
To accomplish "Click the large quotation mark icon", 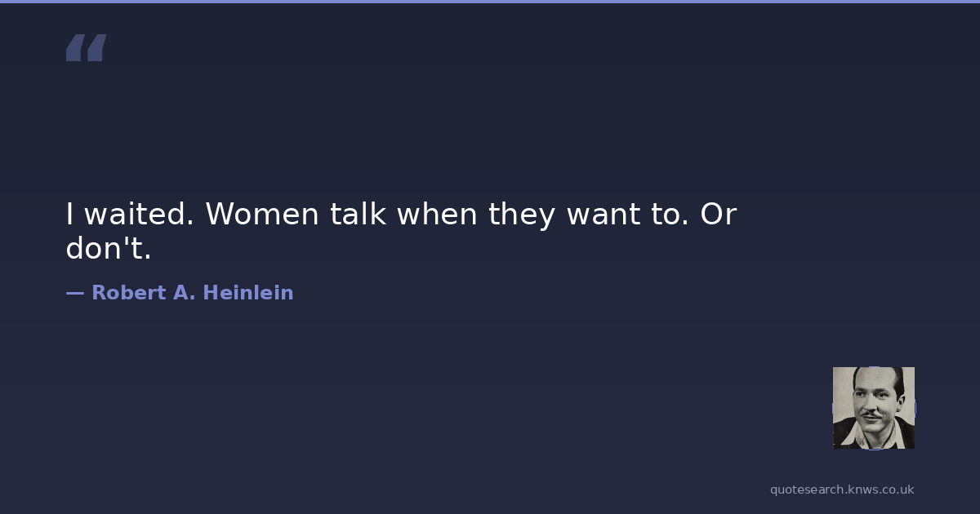I will (x=86, y=47).
